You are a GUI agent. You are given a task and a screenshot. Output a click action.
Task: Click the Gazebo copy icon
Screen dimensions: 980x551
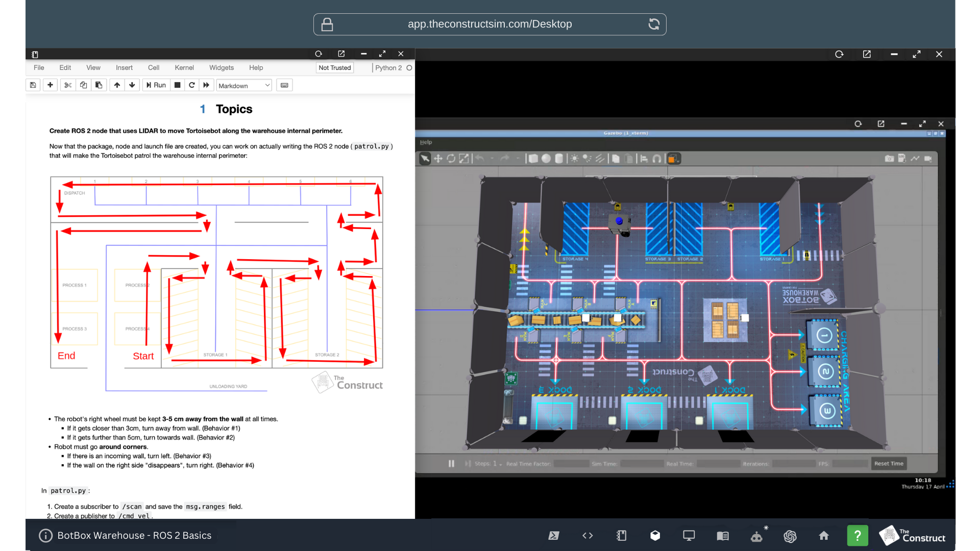pos(616,159)
